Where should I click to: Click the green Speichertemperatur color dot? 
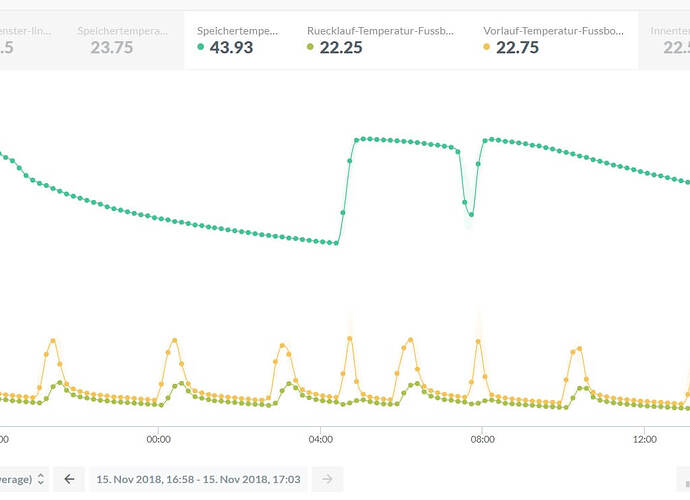201,48
